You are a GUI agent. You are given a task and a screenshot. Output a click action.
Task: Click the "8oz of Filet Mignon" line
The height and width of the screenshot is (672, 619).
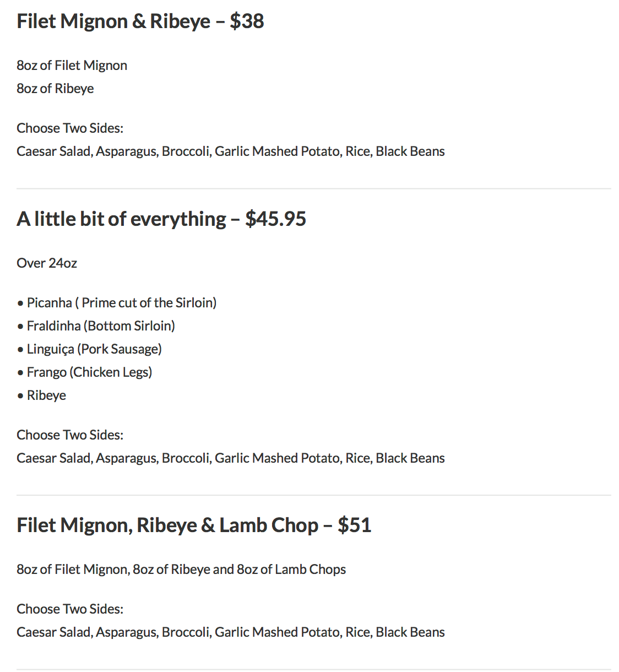pos(72,66)
